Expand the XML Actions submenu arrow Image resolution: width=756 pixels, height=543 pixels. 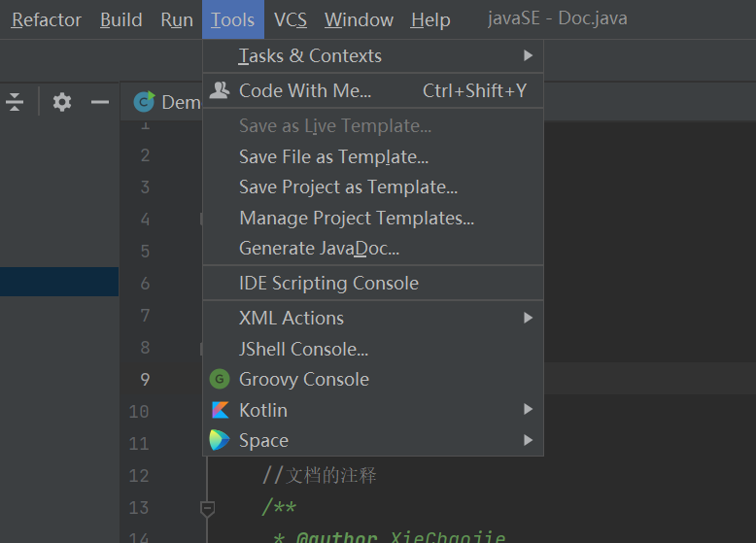tap(528, 318)
